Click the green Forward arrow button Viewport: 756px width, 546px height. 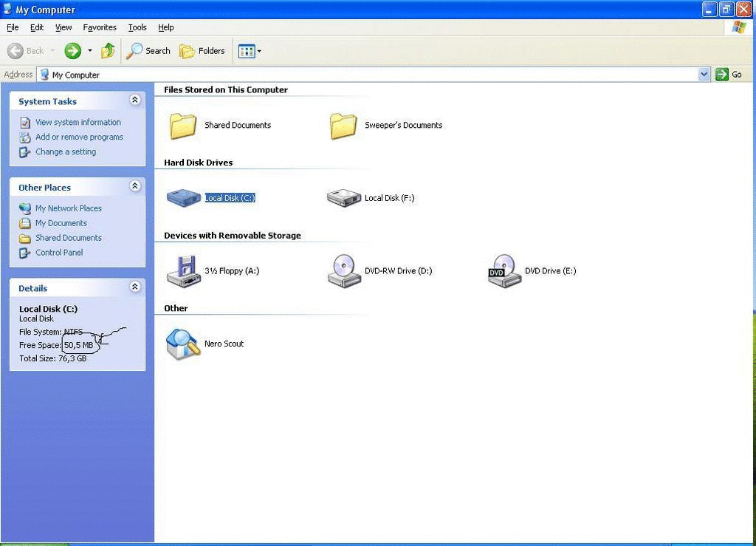coord(72,51)
